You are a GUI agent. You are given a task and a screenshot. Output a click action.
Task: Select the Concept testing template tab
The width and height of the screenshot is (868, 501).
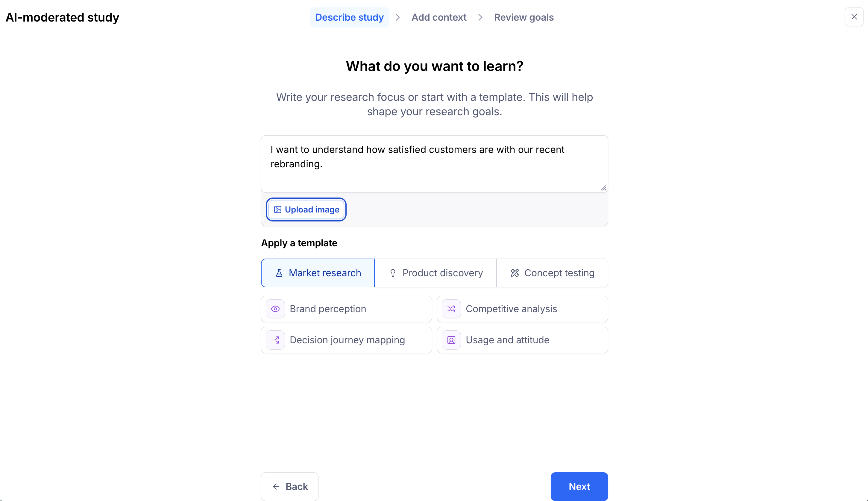pyautogui.click(x=552, y=273)
